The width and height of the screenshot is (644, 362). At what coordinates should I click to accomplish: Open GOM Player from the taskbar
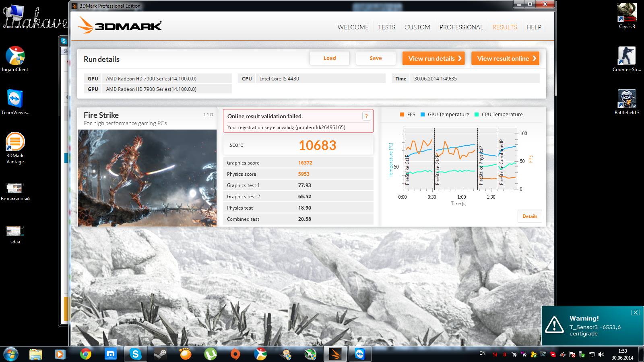click(185, 354)
